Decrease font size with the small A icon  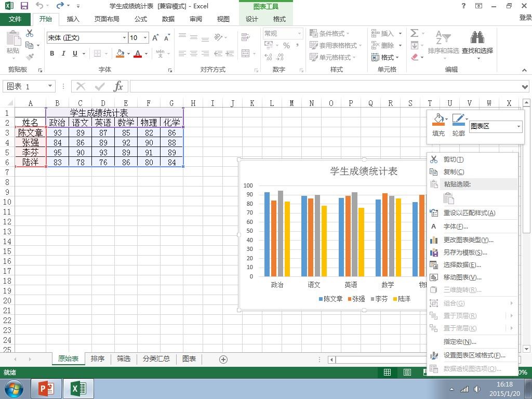[x=167, y=37]
